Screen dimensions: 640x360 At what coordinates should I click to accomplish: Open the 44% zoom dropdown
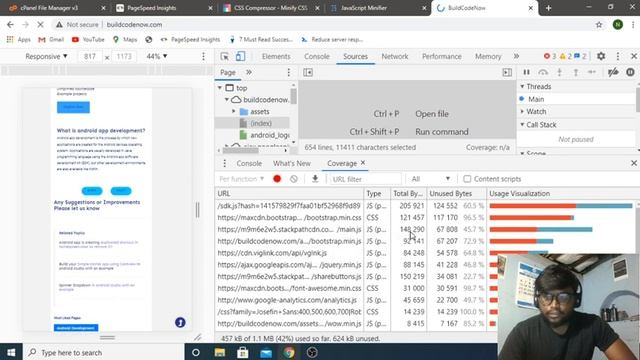157,56
